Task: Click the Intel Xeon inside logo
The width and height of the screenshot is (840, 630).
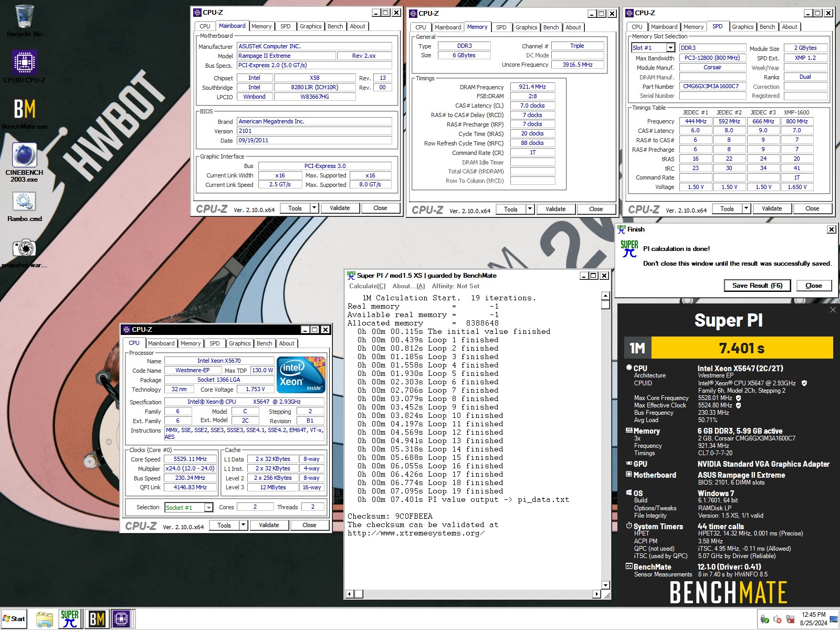Action: 301,374
